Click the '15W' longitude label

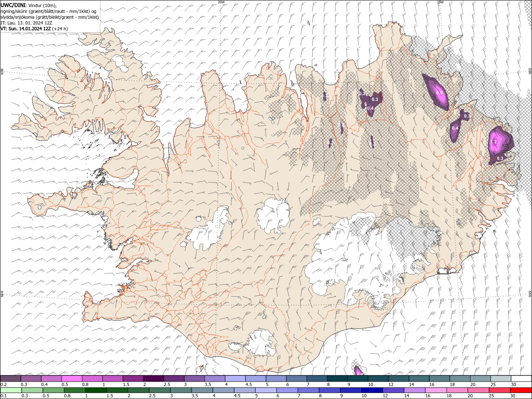pyautogui.click(x=440, y=2)
